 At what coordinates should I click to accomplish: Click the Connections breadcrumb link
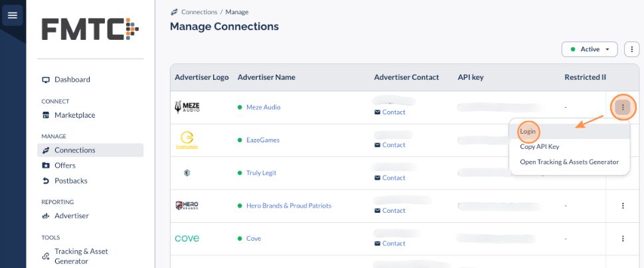(199, 12)
